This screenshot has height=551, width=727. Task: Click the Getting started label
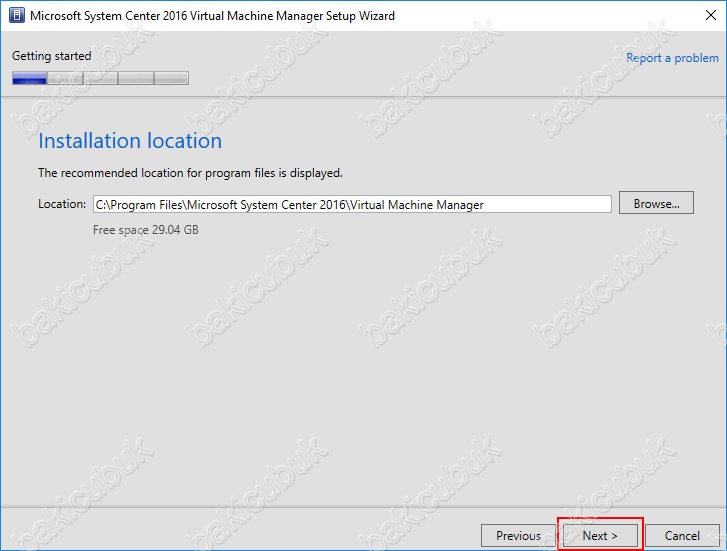pyautogui.click(x=51, y=56)
